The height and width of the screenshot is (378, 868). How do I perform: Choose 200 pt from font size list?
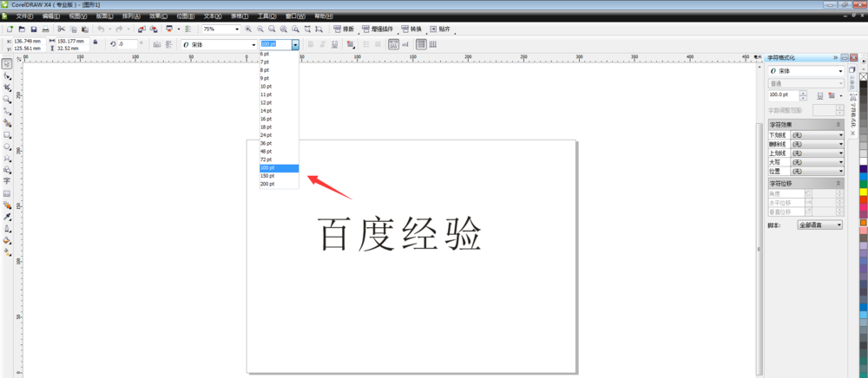coord(279,184)
